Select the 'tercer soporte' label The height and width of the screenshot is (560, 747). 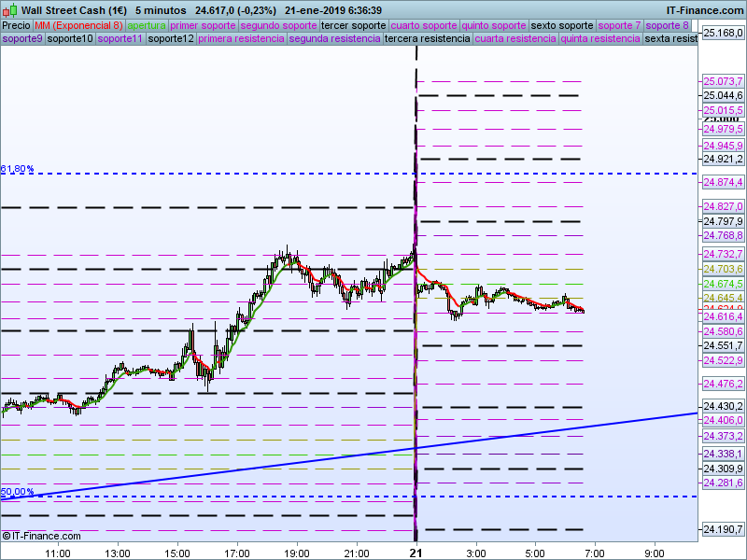353,25
